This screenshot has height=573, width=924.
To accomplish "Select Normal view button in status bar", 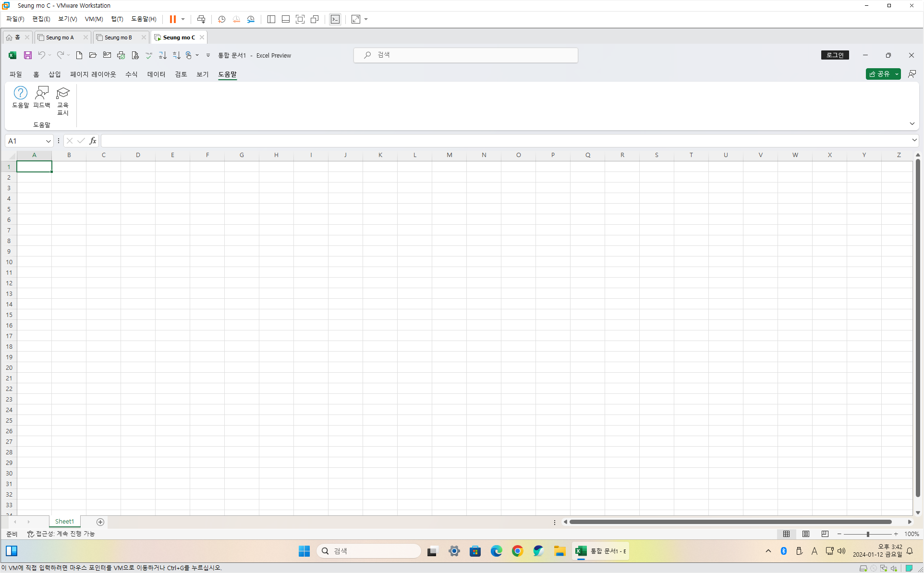I will click(x=786, y=534).
